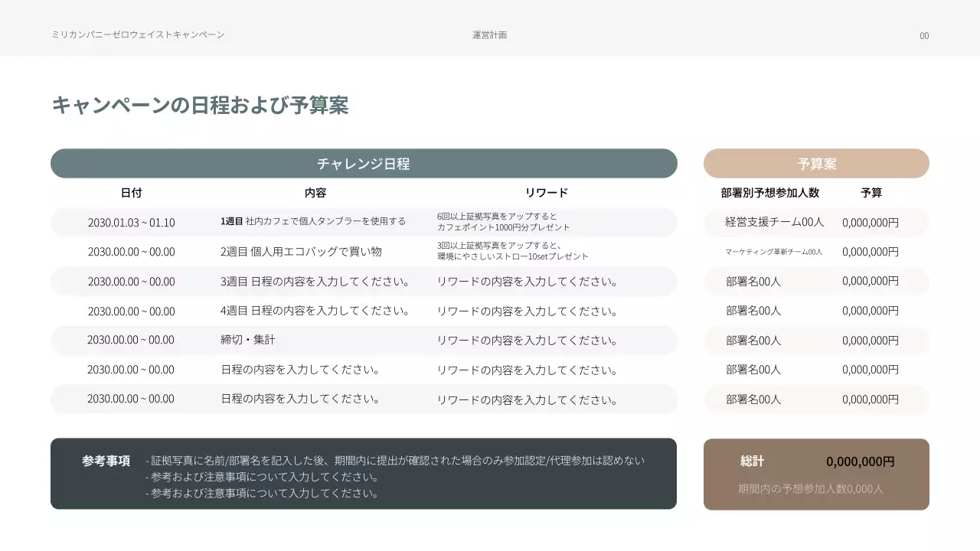The image size is (980, 551).
Task: Select the 総計 total amount box
Action: pyautogui.click(x=816, y=474)
